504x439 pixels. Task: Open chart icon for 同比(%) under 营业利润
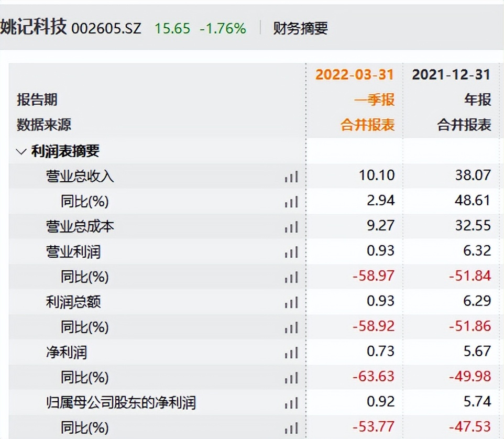pyautogui.click(x=291, y=277)
